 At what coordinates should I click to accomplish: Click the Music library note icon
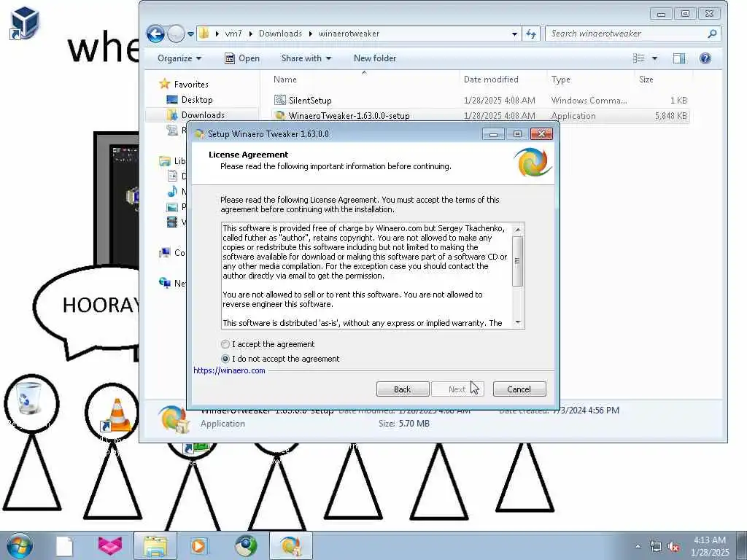coord(172,192)
